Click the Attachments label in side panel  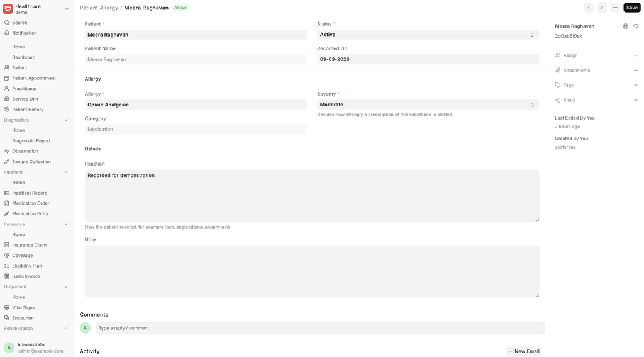576,71
